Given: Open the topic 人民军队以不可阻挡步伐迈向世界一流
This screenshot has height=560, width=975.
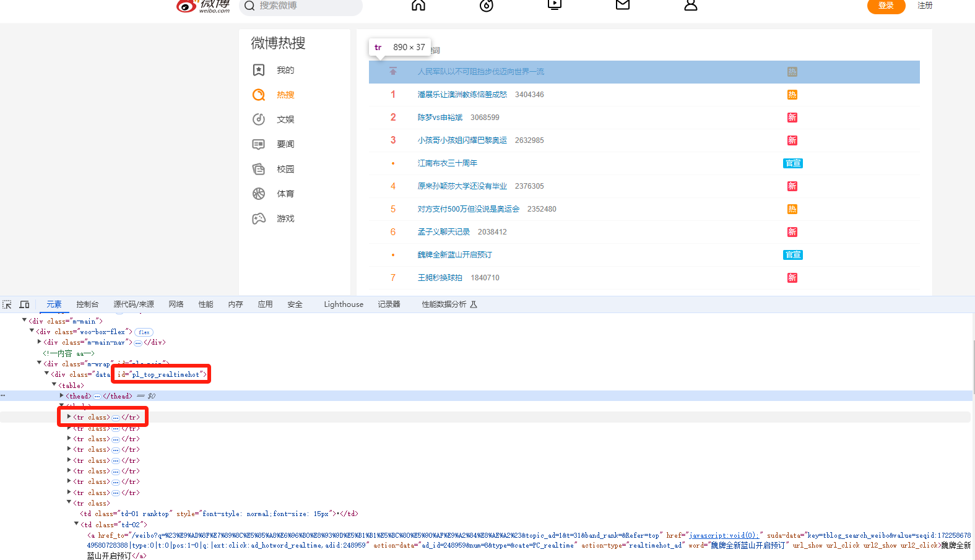Looking at the screenshot, I should 481,72.
